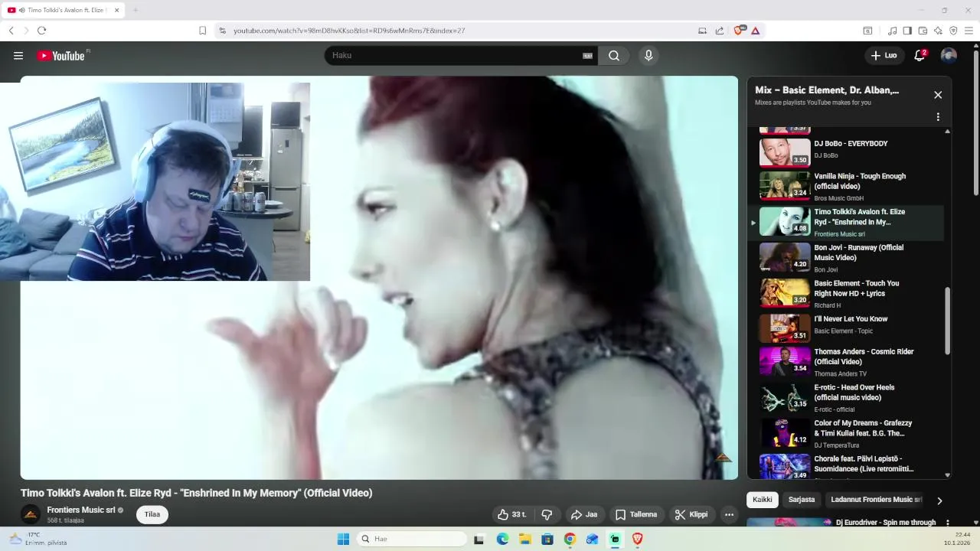
Task: Open the YouTube hamburger guide menu
Action: (x=18, y=55)
